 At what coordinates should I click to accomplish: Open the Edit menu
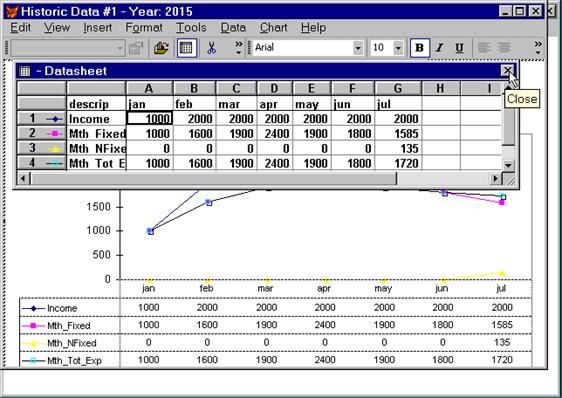tap(20, 28)
